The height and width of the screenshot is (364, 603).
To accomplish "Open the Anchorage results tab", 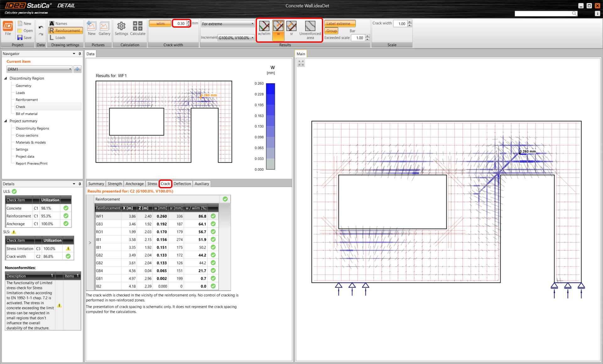I will point(134,184).
